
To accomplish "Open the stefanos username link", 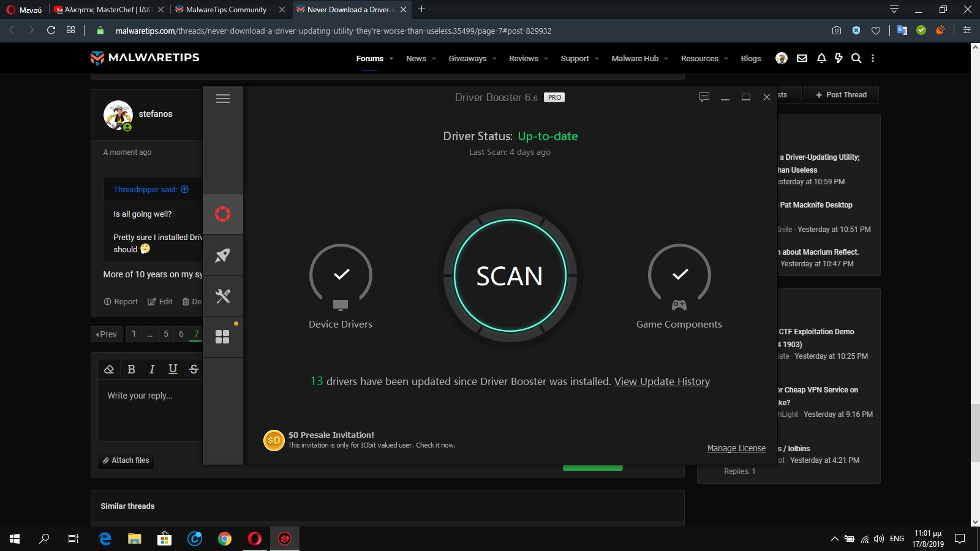I will point(156,114).
